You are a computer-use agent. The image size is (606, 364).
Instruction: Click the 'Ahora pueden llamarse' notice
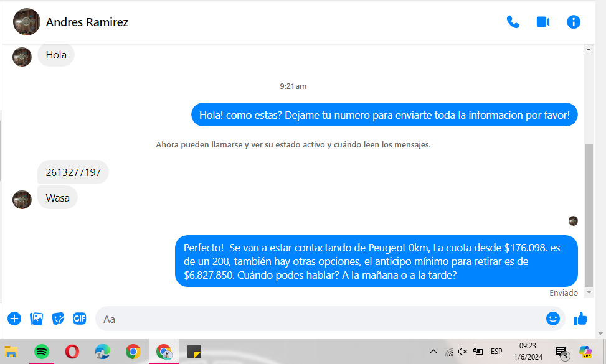point(293,145)
